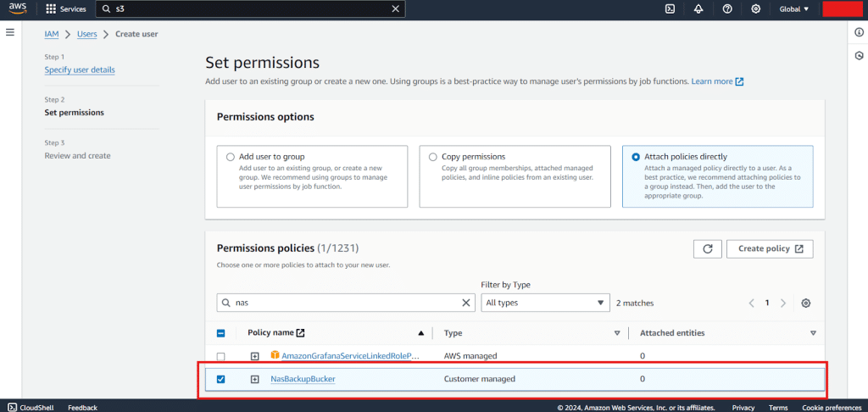Open the Privacy footer link
The width and height of the screenshot is (868, 412).
(x=743, y=408)
